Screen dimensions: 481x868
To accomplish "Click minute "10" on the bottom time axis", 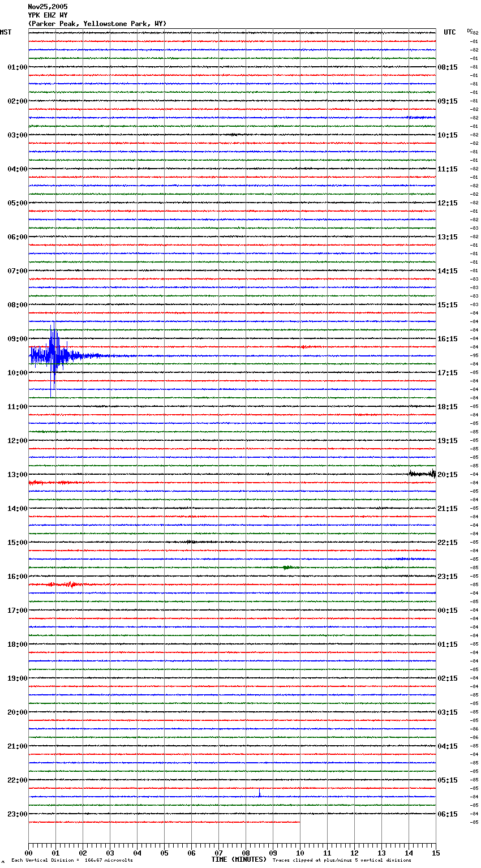I will point(300,853).
